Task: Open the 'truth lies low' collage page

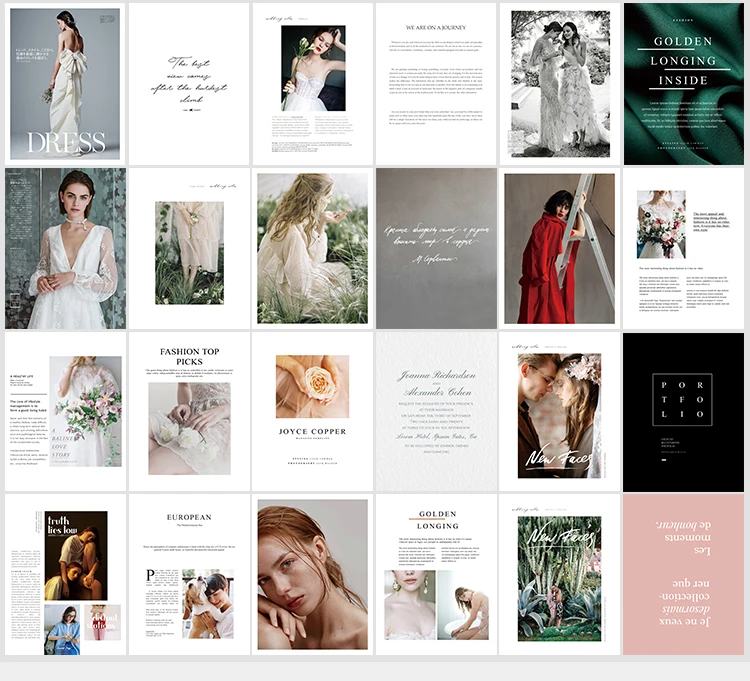Action: (66, 574)
